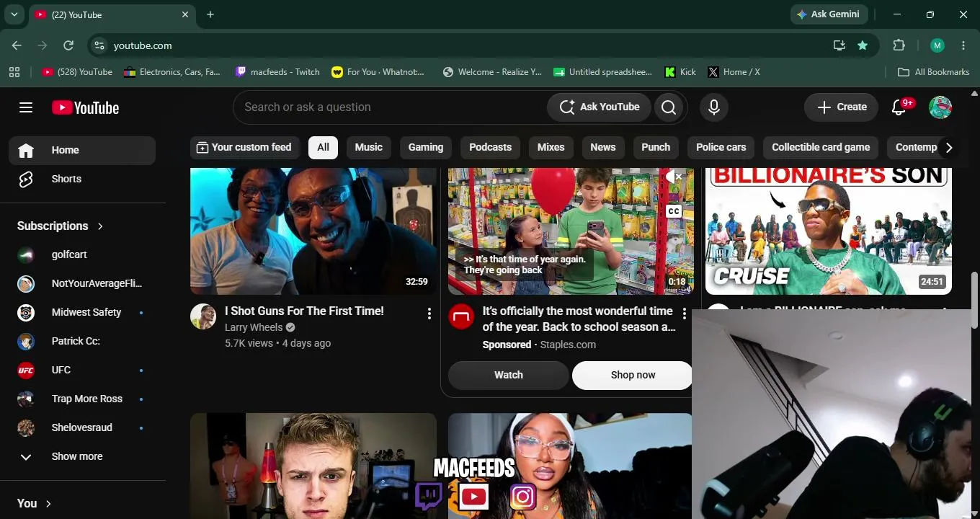Open the Home / X bookmark

tap(734, 72)
